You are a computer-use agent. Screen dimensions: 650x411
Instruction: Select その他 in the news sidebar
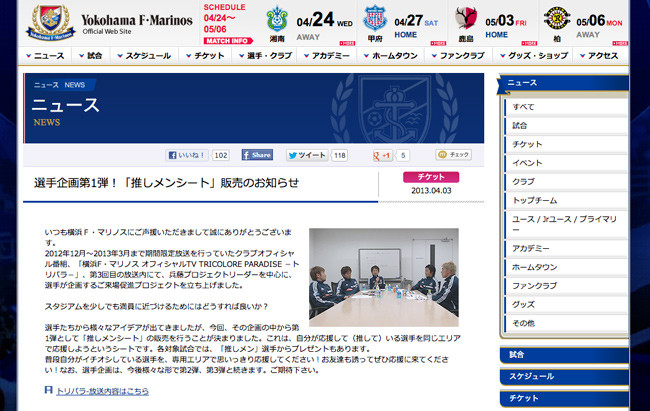(x=566, y=323)
